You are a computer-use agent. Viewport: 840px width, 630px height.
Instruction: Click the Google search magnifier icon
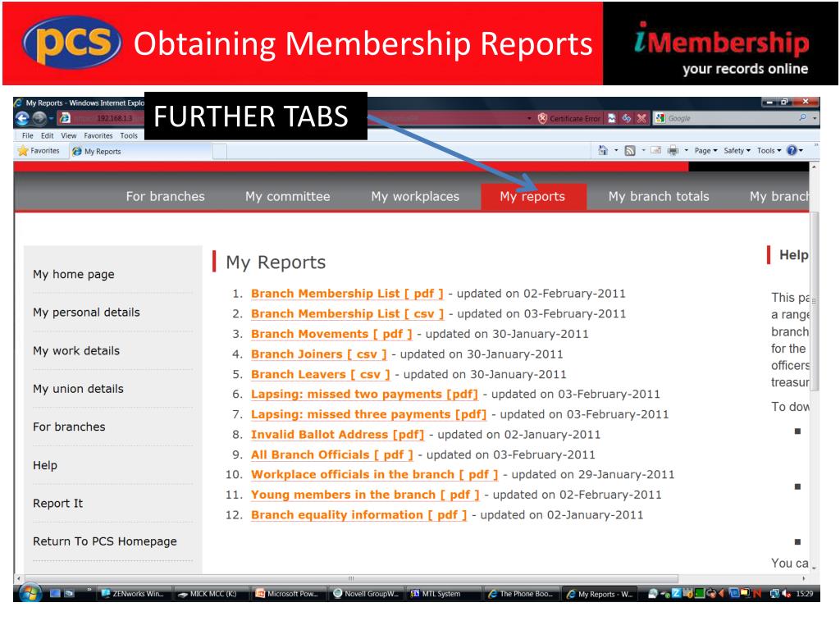pos(802,118)
